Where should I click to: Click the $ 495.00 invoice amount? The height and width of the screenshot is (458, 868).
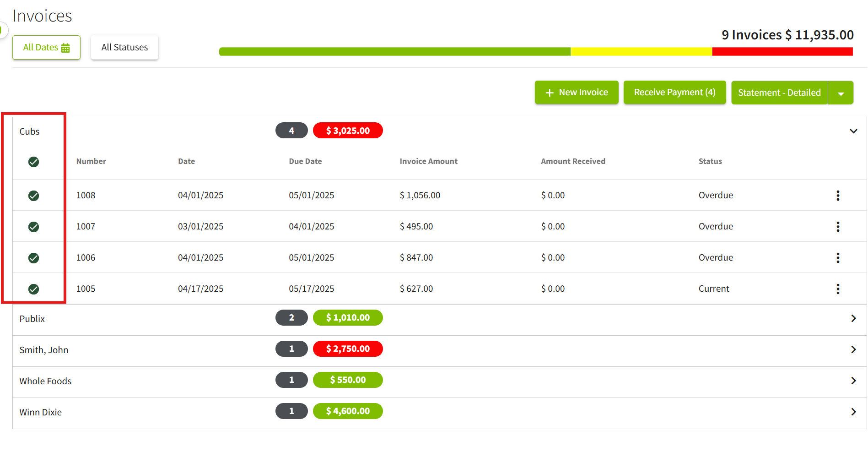click(x=416, y=226)
